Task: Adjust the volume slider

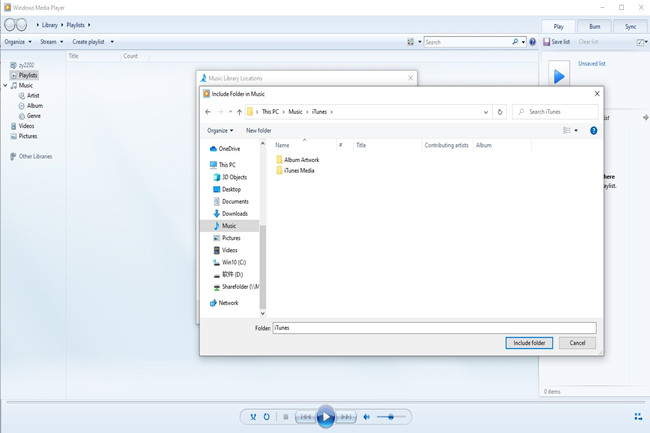Action: pyautogui.click(x=391, y=417)
